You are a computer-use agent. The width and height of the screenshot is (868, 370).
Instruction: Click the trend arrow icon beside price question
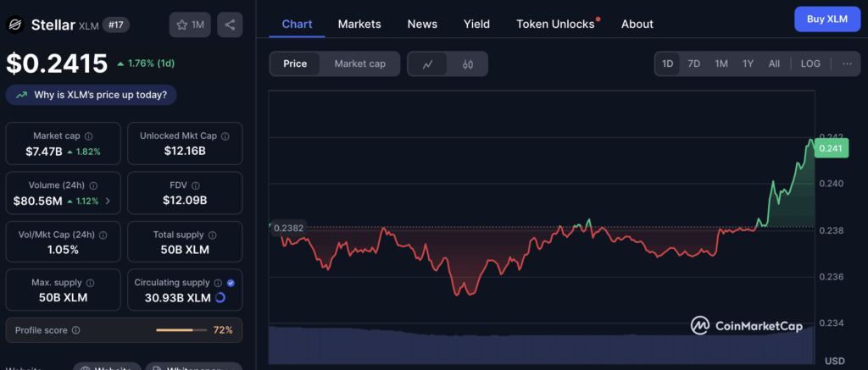(x=21, y=95)
